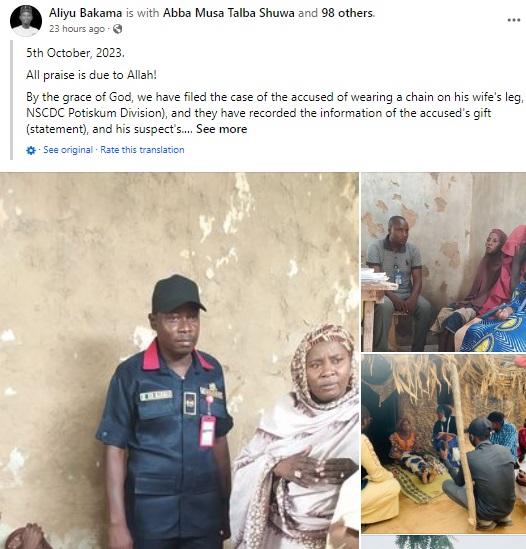This screenshot has height=549, width=526.
Task: Open Abba Musa Talba Shuwa's profile
Action: [229, 13]
